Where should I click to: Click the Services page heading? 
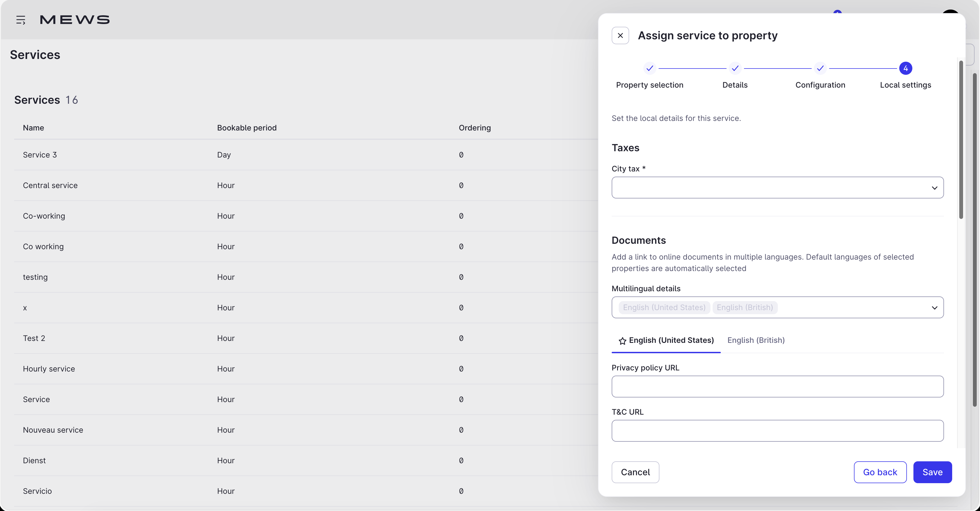[35, 55]
